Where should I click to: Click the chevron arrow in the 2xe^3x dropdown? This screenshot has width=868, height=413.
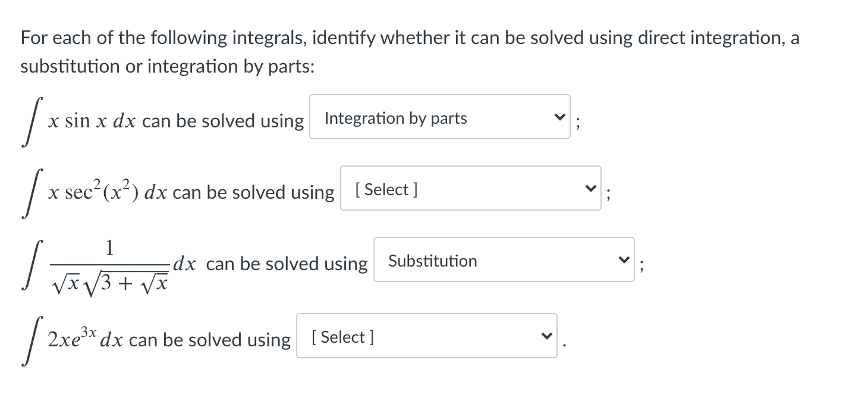pos(544,336)
